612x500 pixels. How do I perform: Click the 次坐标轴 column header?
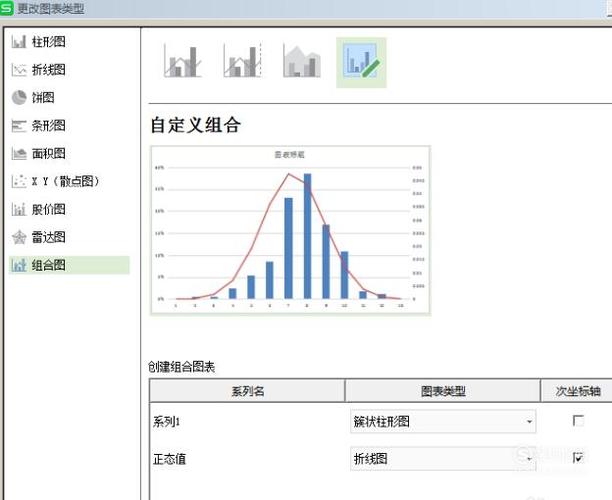click(577, 391)
